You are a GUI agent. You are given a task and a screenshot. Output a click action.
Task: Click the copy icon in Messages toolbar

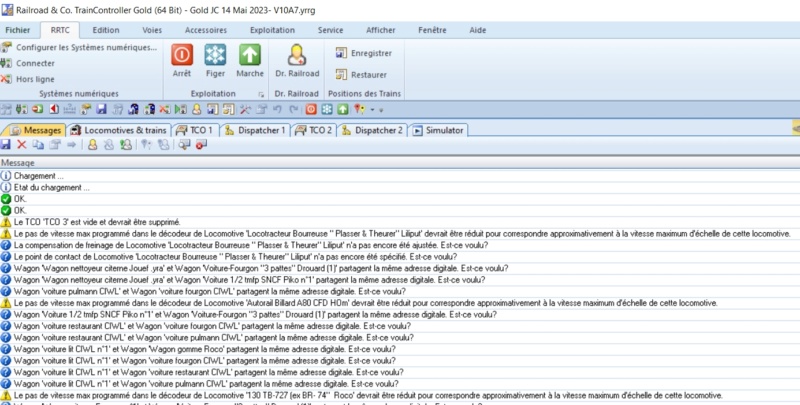[x=38, y=145]
